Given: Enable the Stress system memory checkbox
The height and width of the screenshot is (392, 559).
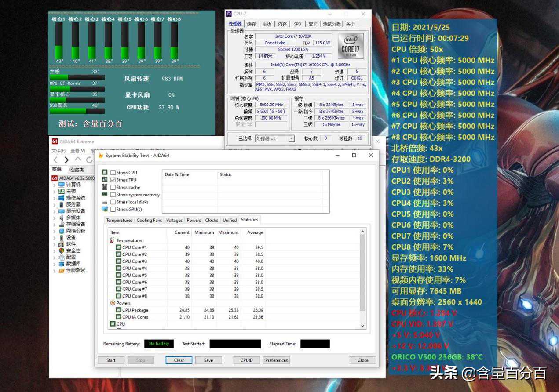Looking at the screenshot, I should point(113,195).
